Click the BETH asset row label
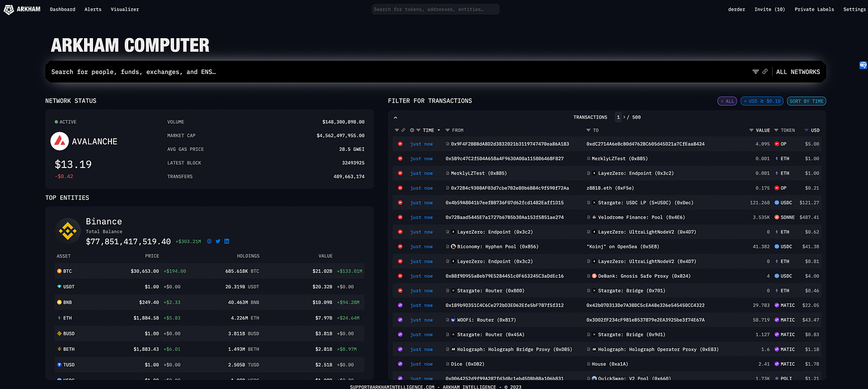 tap(70, 349)
